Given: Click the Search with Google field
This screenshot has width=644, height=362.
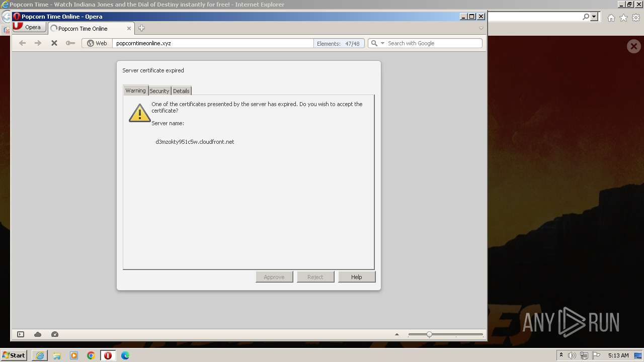Looking at the screenshot, I should click(433, 43).
